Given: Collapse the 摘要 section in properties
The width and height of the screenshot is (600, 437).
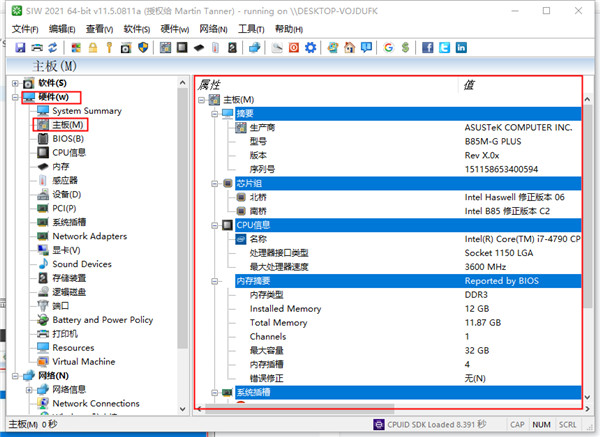Looking at the screenshot, I should click(x=214, y=114).
